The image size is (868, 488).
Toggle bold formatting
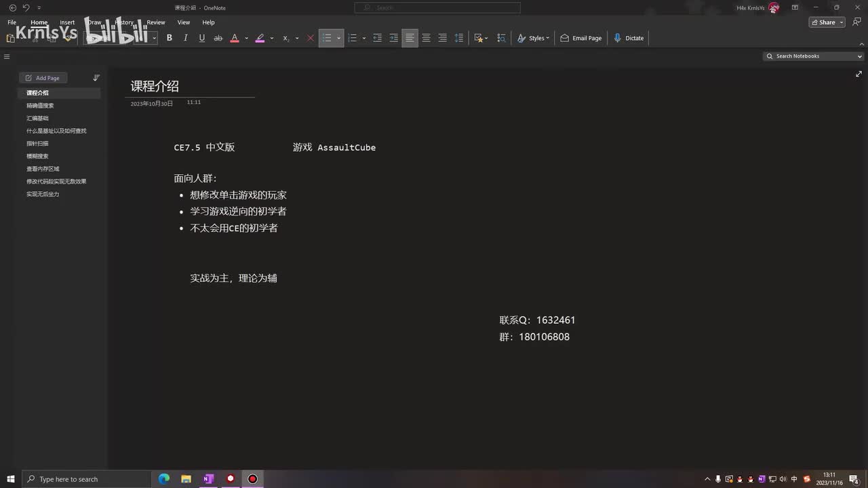tap(170, 38)
